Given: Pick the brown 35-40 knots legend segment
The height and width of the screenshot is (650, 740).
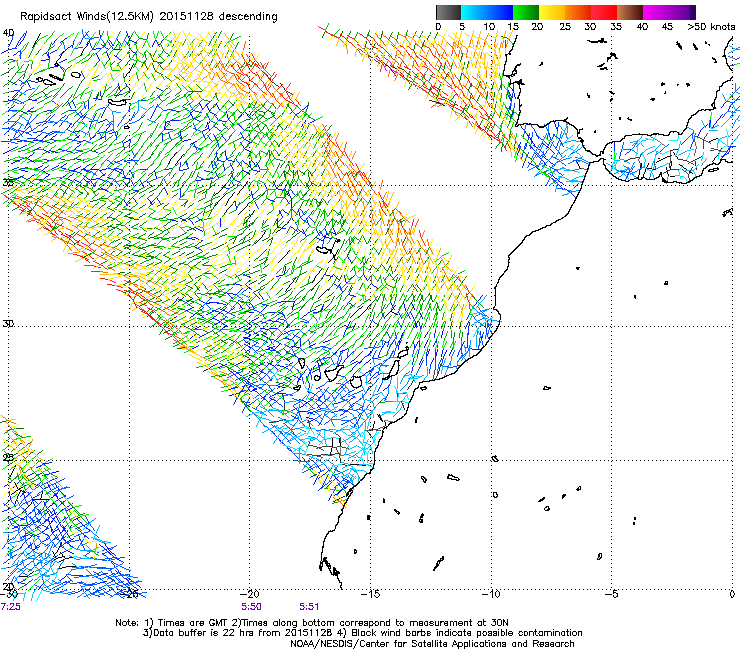Looking at the screenshot, I should tap(630, 12).
